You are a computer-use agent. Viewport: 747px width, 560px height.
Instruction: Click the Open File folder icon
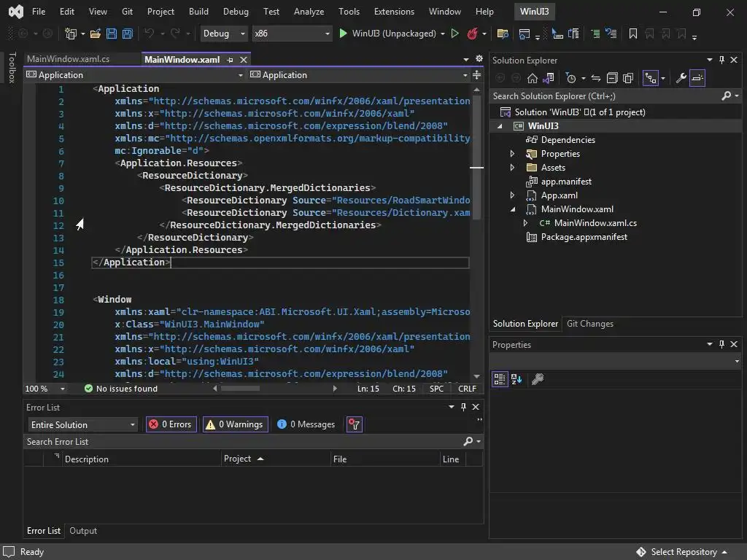(x=96, y=34)
